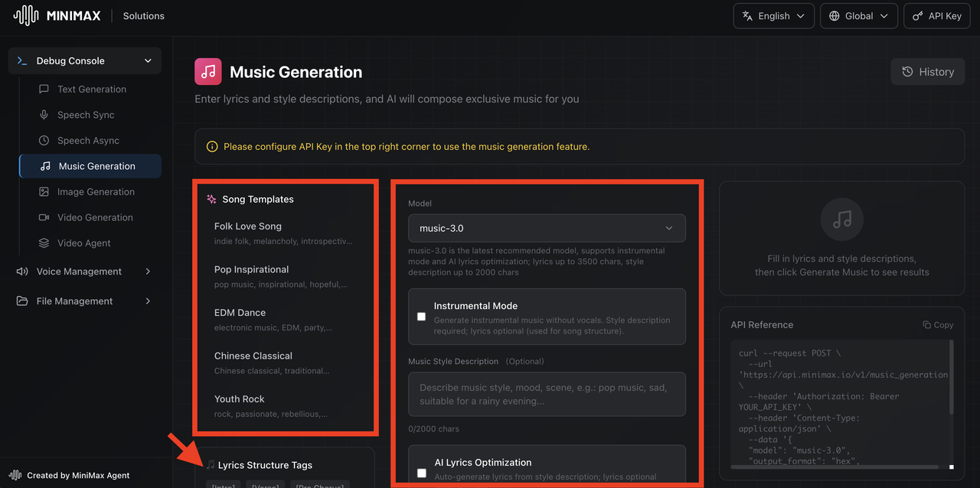Screen dimensions: 980x488
Task: Click the History button
Action: [927, 72]
